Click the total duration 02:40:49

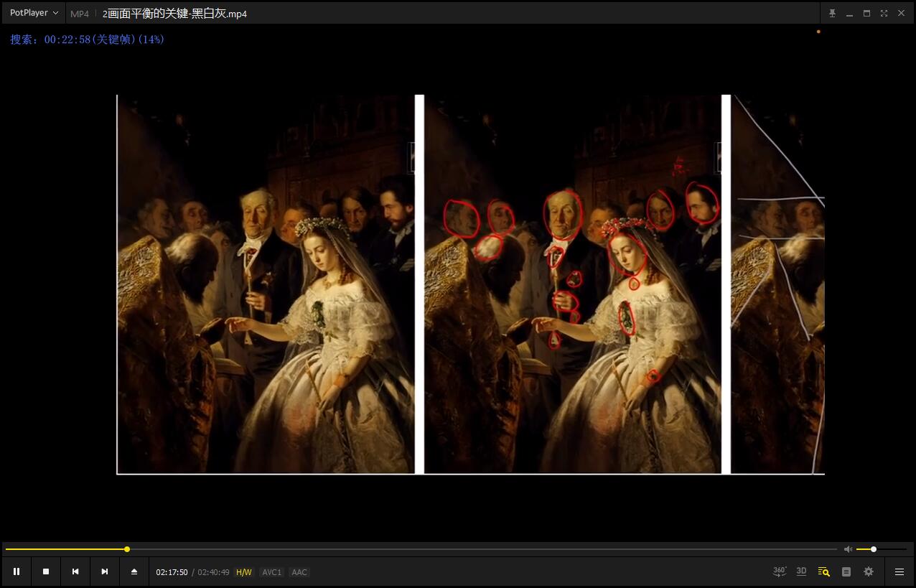213,572
